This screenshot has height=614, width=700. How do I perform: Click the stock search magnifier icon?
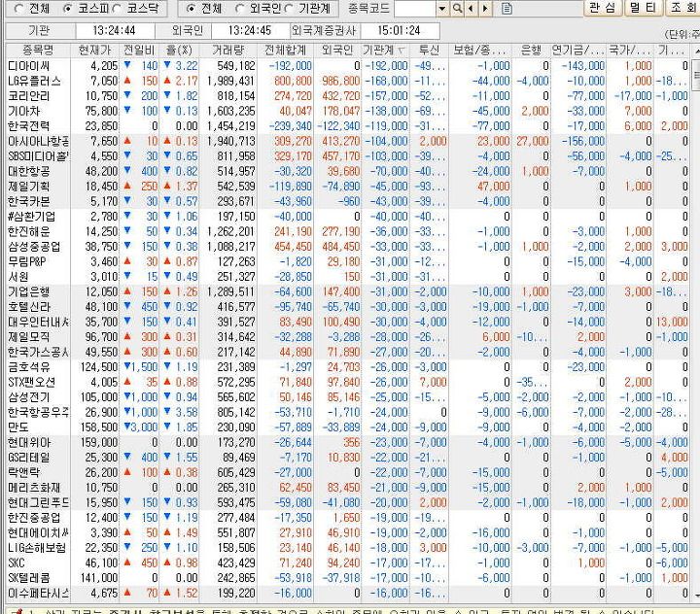pos(457,8)
